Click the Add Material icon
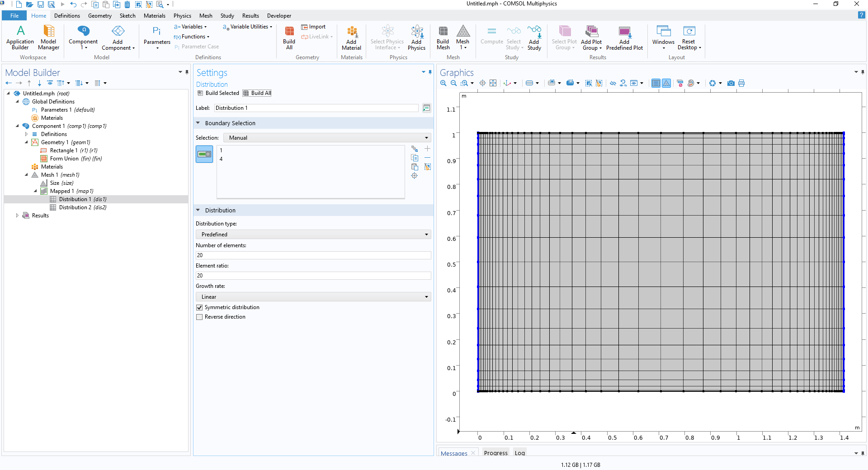 (x=351, y=38)
